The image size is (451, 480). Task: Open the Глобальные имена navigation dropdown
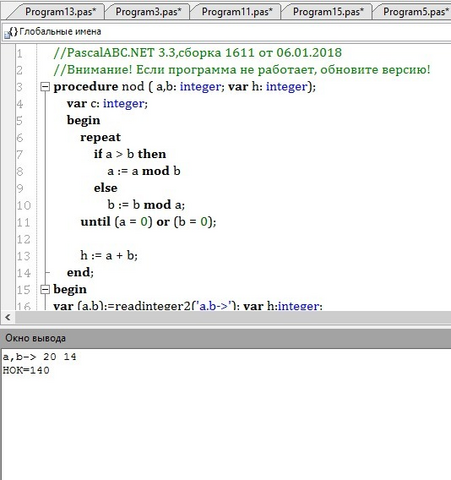[227, 32]
